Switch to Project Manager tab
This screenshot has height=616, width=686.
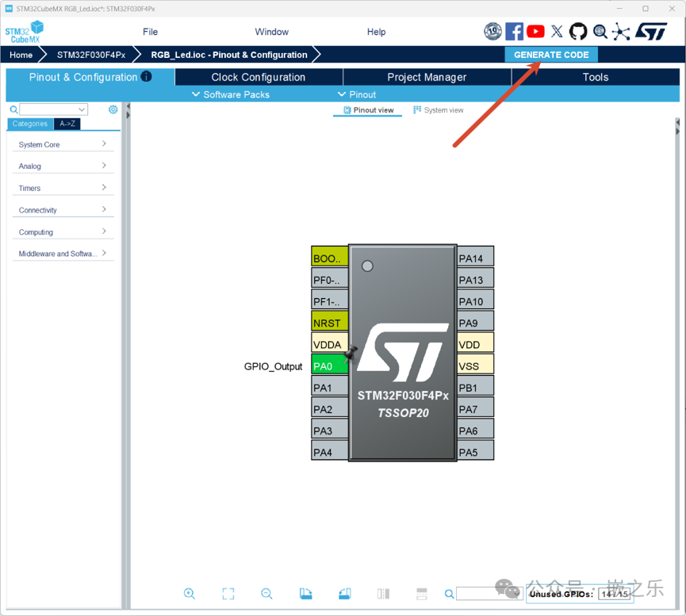427,77
